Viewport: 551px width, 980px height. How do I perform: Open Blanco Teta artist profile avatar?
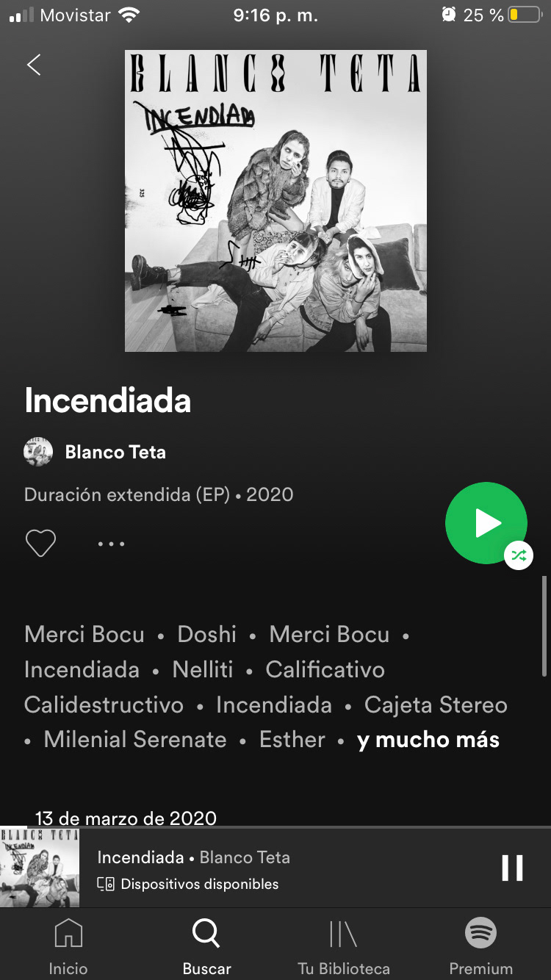click(x=38, y=452)
